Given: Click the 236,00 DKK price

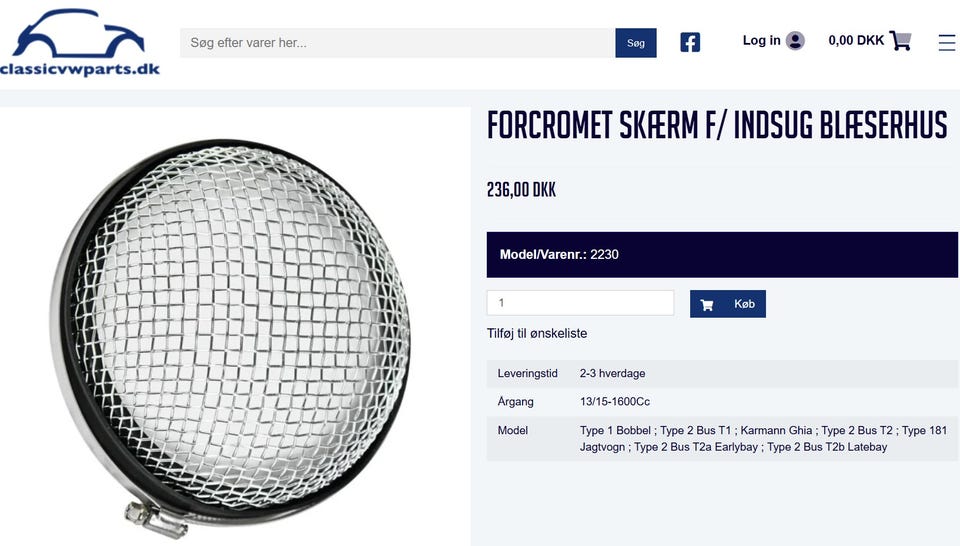Looking at the screenshot, I should (521, 190).
